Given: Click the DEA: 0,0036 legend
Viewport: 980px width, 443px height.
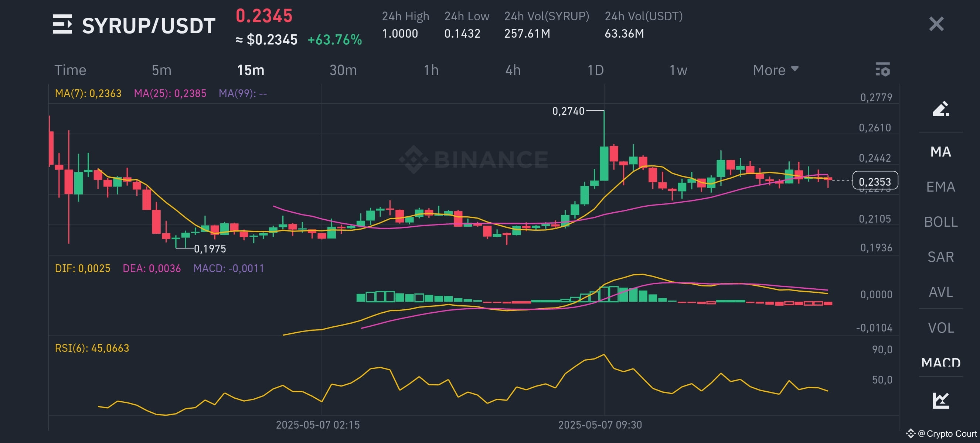Looking at the screenshot, I should pos(152,269).
